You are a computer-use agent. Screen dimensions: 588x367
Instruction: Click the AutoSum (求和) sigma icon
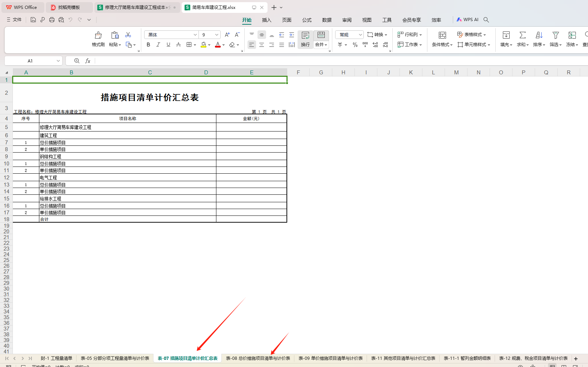523,35
